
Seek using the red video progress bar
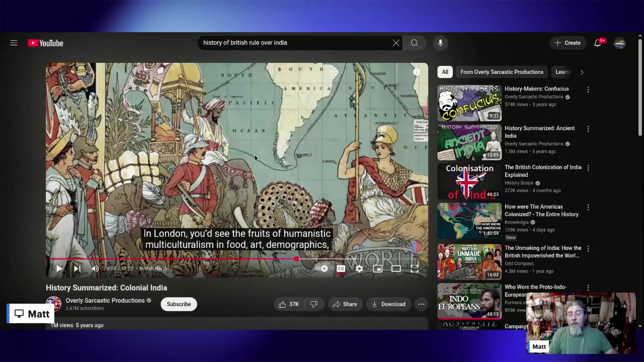point(236,259)
